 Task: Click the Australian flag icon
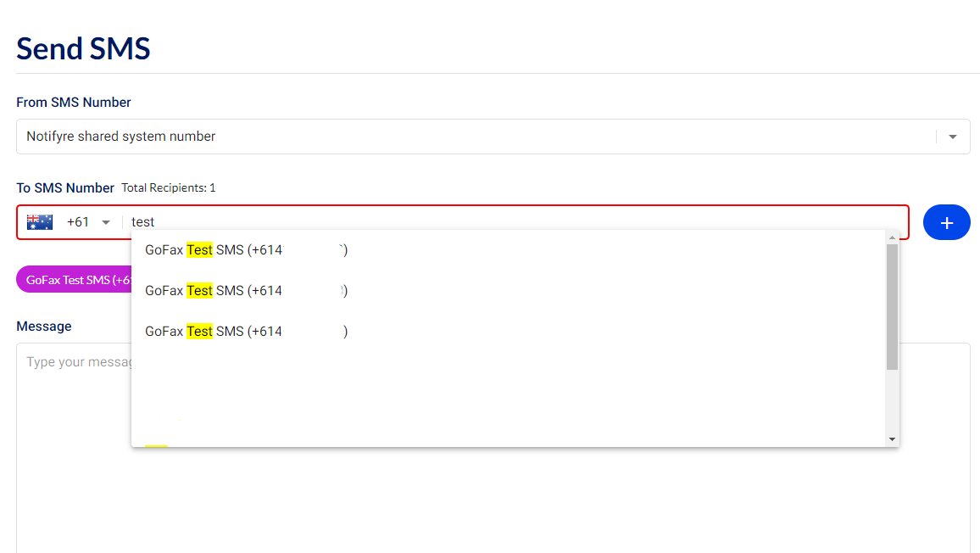point(40,222)
